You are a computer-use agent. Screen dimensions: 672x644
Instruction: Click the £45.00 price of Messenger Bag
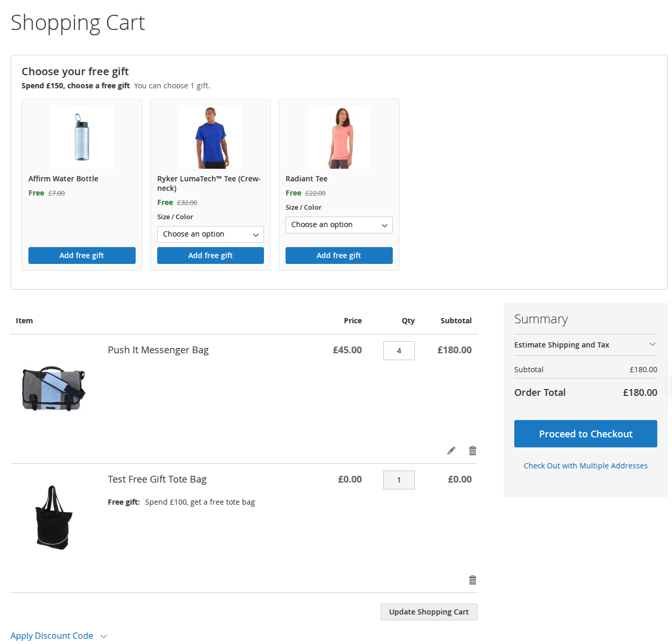coord(347,350)
